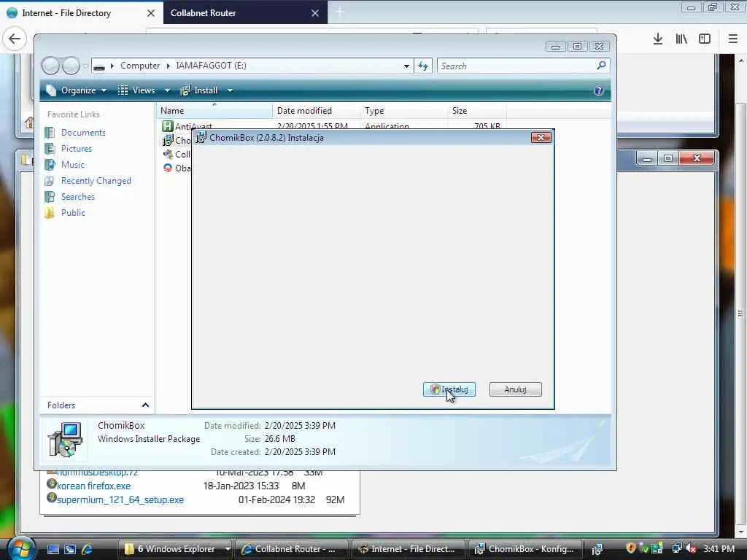Expand the Install dropdown arrow
747x560 pixels.
(230, 90)
